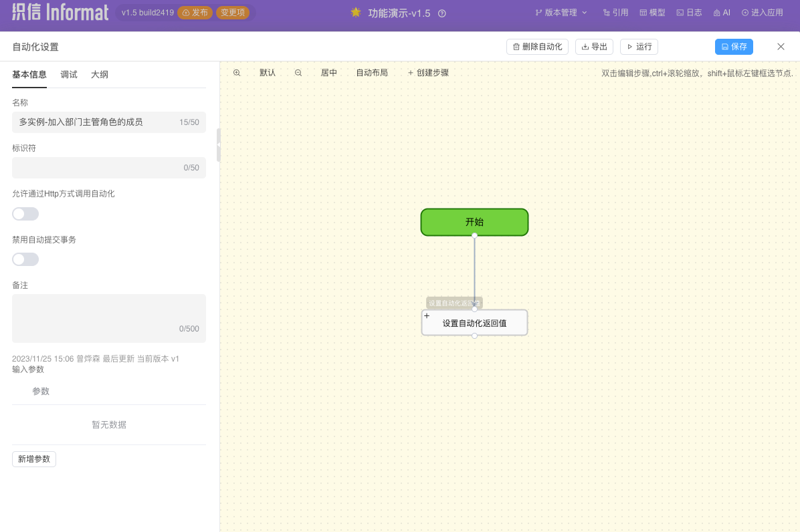Select the green 开始 start node
The width and height of the screenshot is (800, 532).
[x=474, y=222]
